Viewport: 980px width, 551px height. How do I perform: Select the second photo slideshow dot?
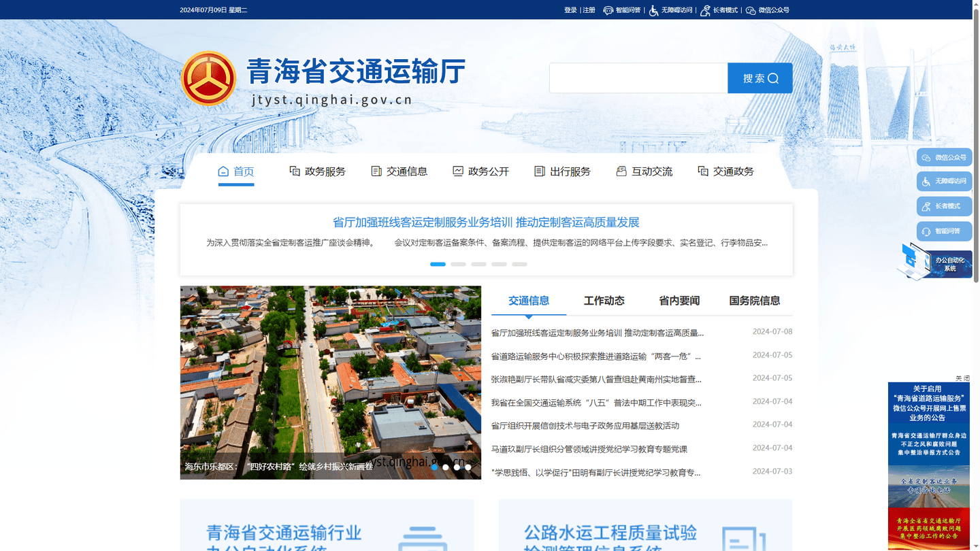click(446, 467)
